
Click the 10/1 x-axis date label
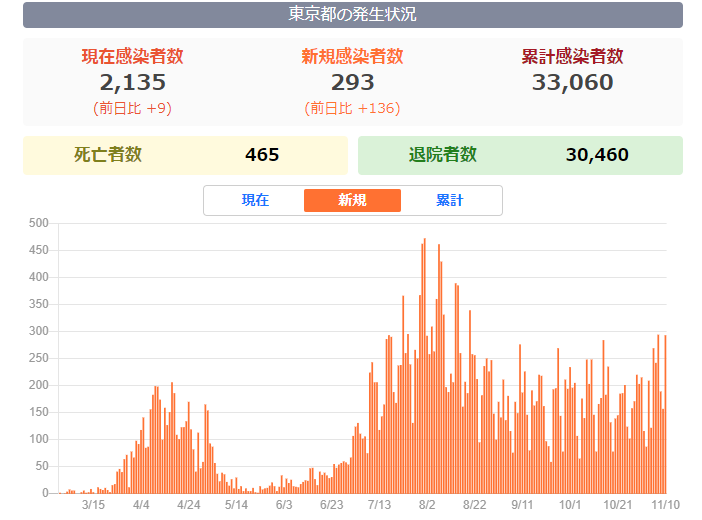coord(569,505)
